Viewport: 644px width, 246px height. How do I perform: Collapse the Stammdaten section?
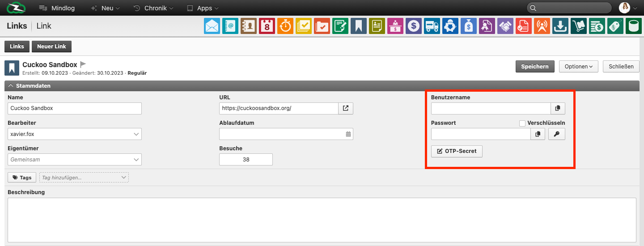(x=322, y=85)
